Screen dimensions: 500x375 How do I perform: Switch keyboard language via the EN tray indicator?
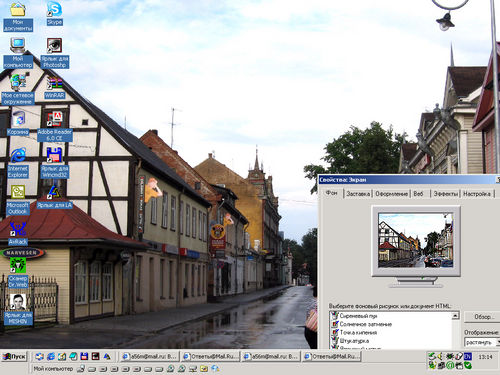(x=468, y=357)
